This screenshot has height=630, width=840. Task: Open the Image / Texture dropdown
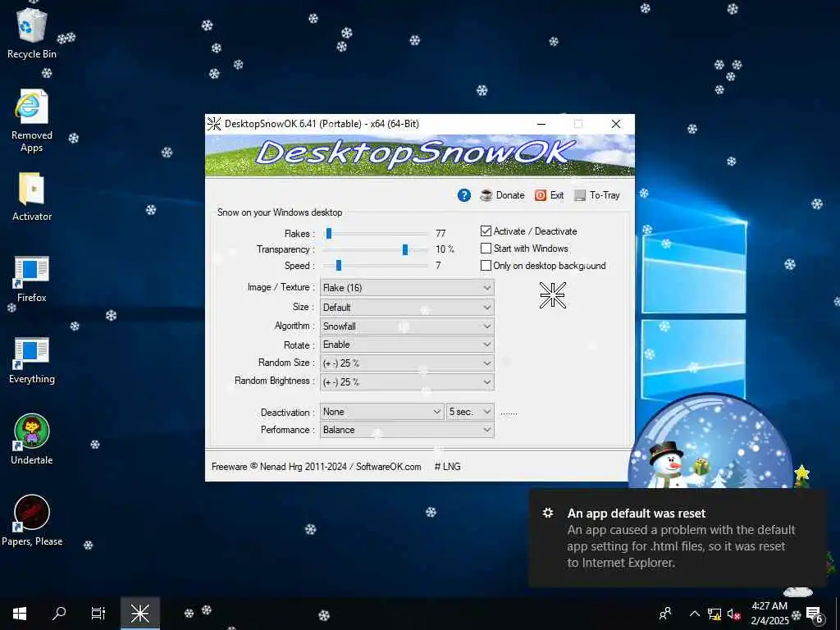pyautogui.click(x=407, y=288)
